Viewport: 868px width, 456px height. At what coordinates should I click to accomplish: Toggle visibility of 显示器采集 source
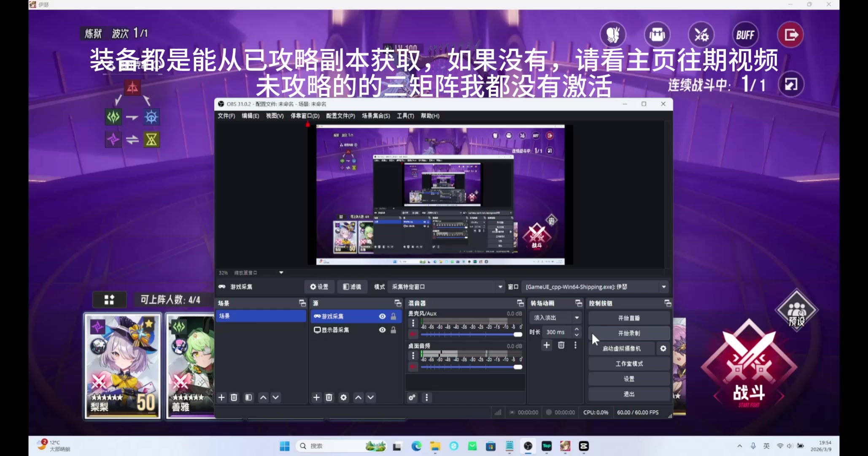382,330
